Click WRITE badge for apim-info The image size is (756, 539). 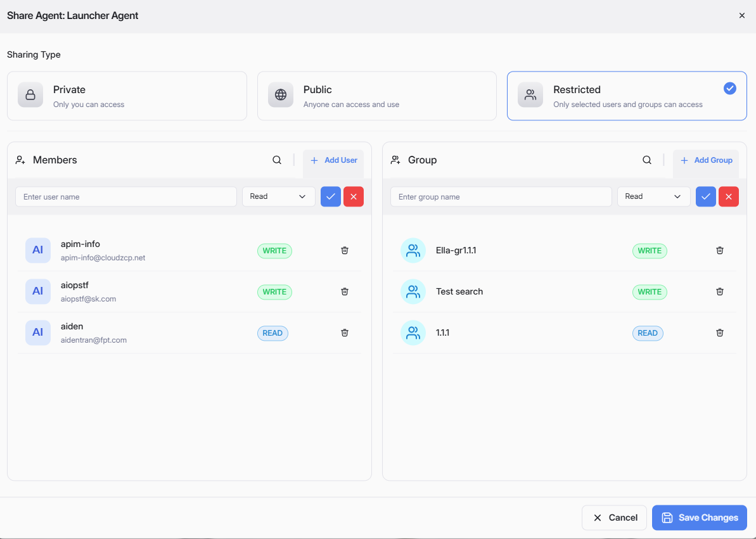274,251
